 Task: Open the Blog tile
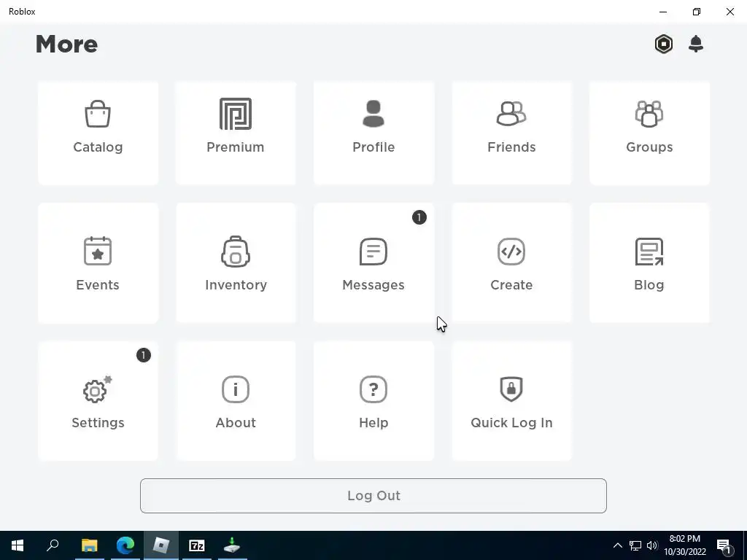point(649,262)
